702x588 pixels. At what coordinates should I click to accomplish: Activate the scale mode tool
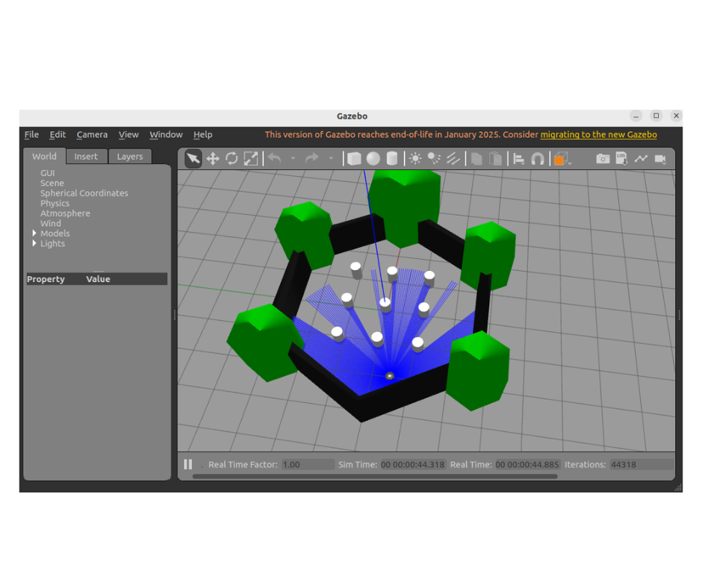point(251,158)
